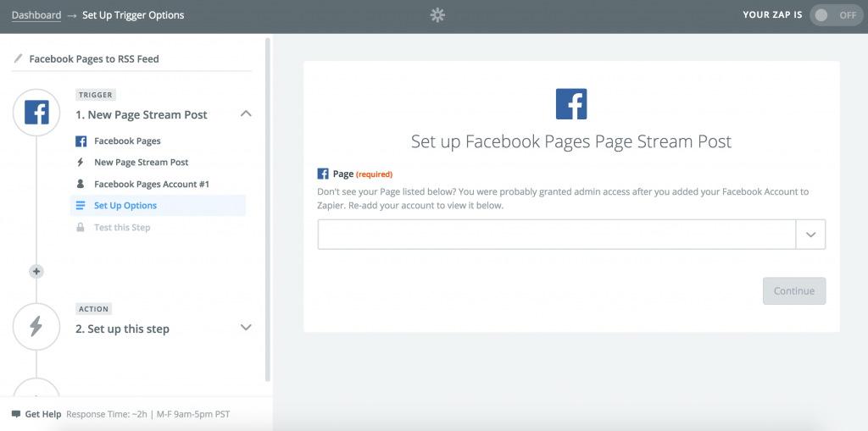Screen dimensions: 868x431
Task: Click the pencil icon to rename the Zap
Action: click(19, 58)
